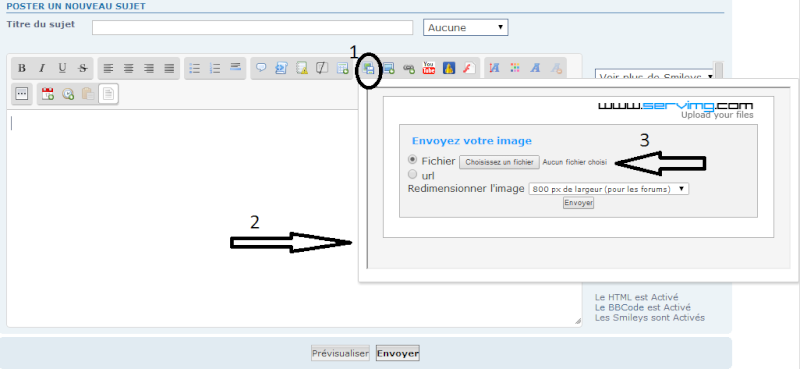Screen dimensions: 800x369
Task: Expand the Redimensionner l'image size dropdown
Action: pos(609,189)
